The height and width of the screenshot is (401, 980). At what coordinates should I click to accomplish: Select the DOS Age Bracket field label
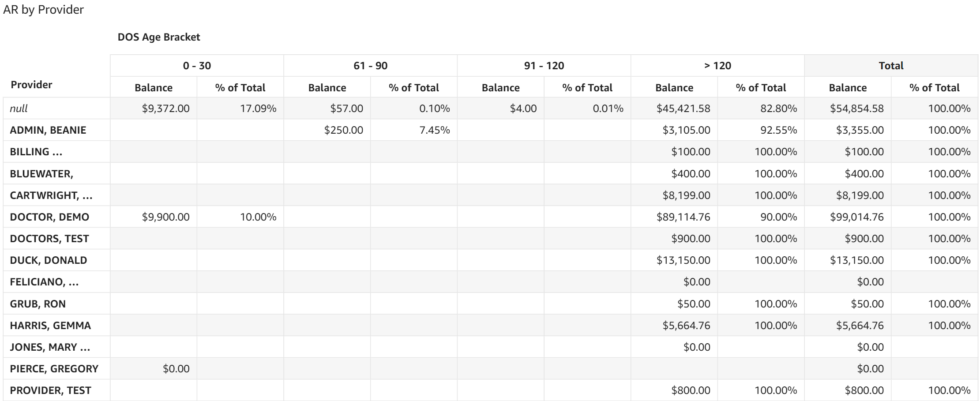[x=158, y=37]
